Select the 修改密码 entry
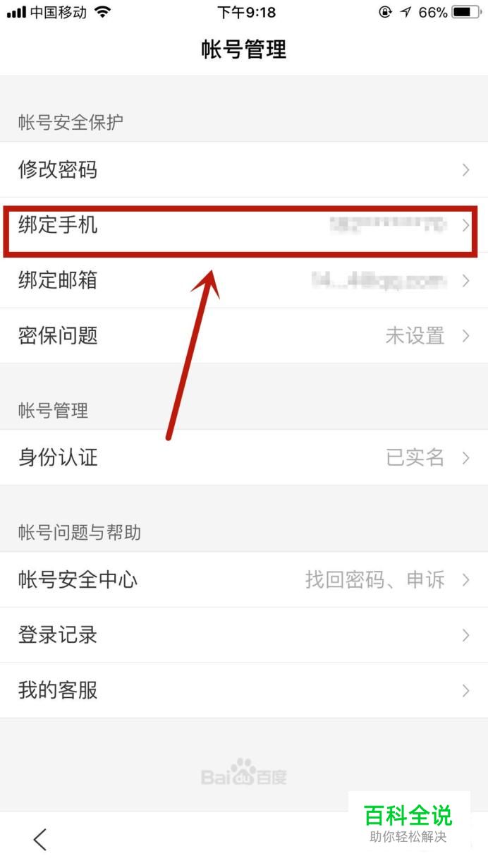 coord(244,169)
